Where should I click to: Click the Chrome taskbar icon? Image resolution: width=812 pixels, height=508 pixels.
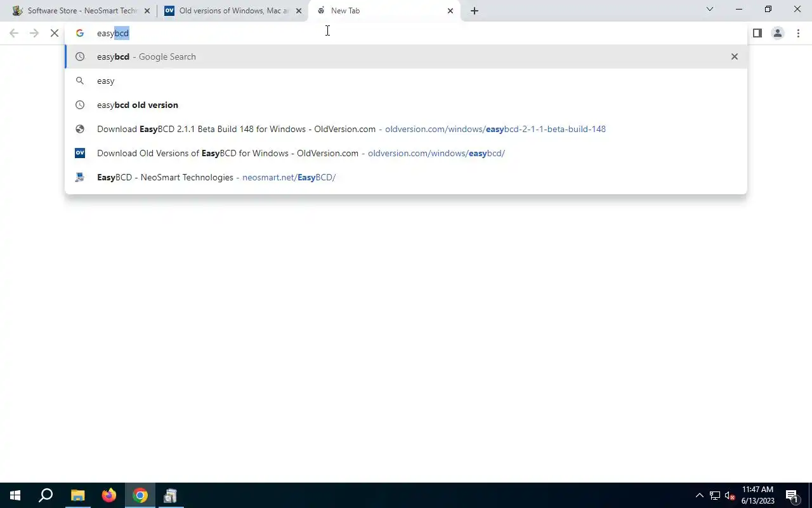click(140, 495)
